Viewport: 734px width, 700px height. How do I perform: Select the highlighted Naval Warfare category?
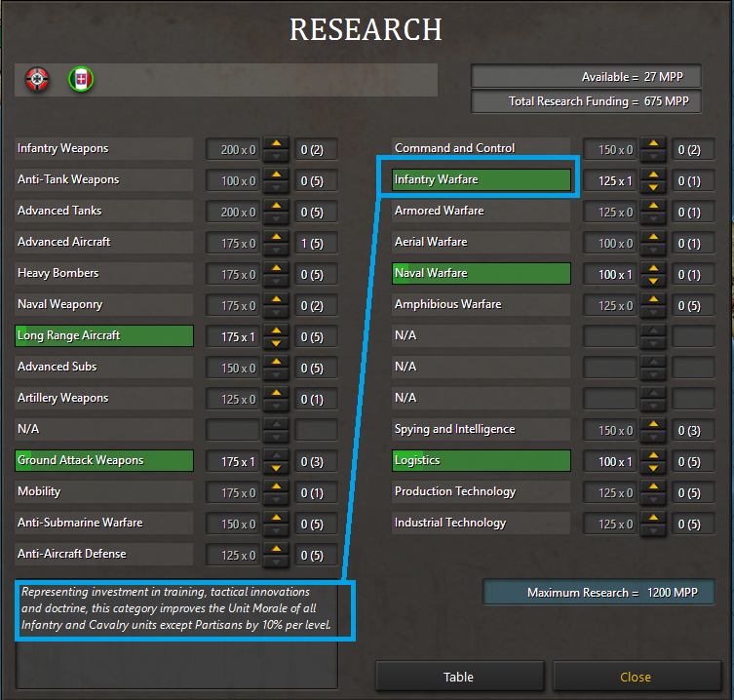(482, 273)
